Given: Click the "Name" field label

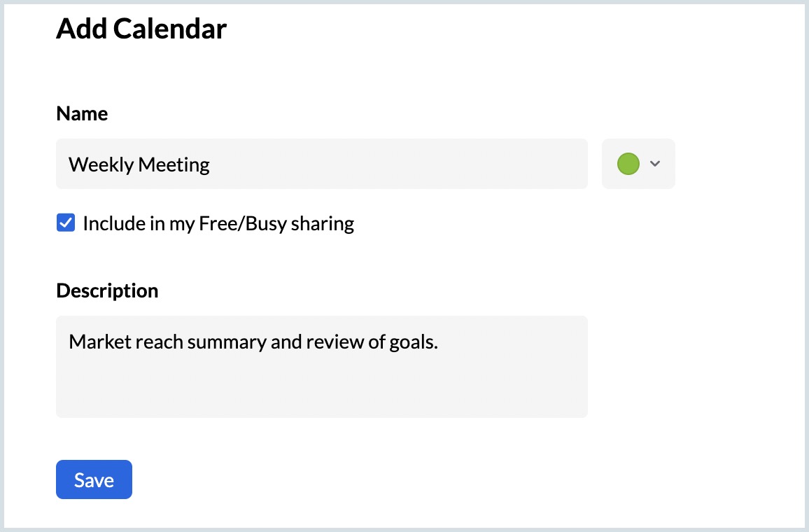Looking at the screenshot, I should coord(82,113).
